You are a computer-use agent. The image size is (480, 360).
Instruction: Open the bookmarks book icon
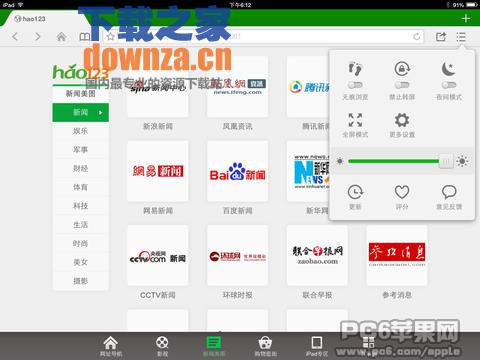tap(85, 36)
